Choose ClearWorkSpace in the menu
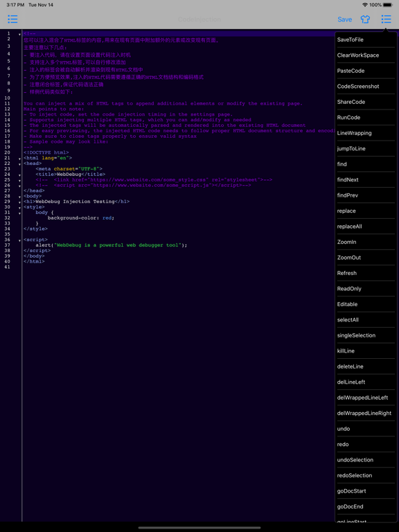The width and height of the screenshot is (399, 532). tap(366, 55)
